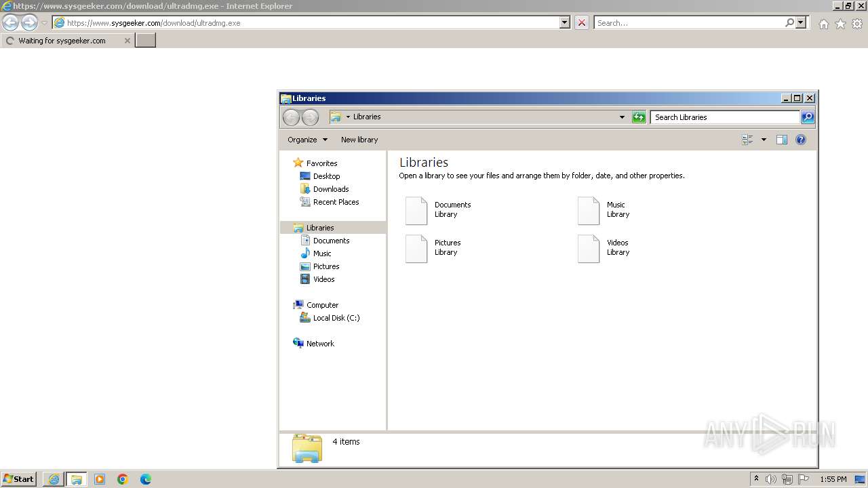
Task: Open the Music Library icon in main pane
Action: coord(589,211)
